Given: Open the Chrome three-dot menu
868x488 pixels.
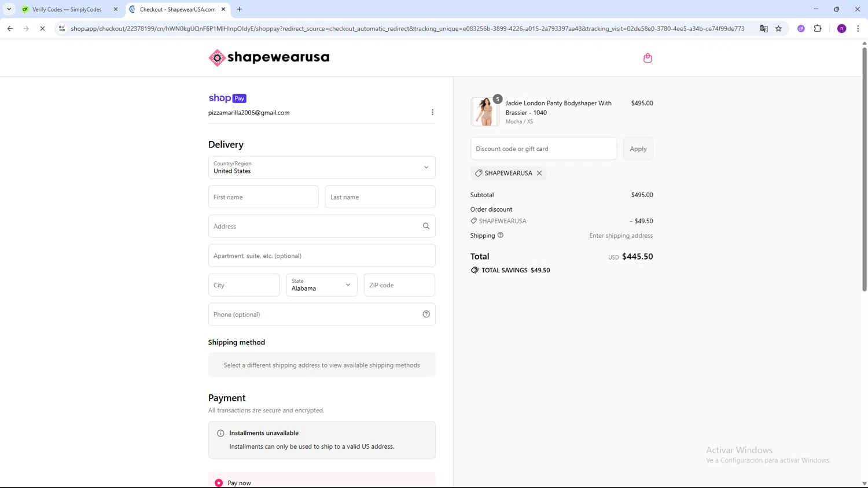Looking at the screenshot, I should [x=858, y=28].
